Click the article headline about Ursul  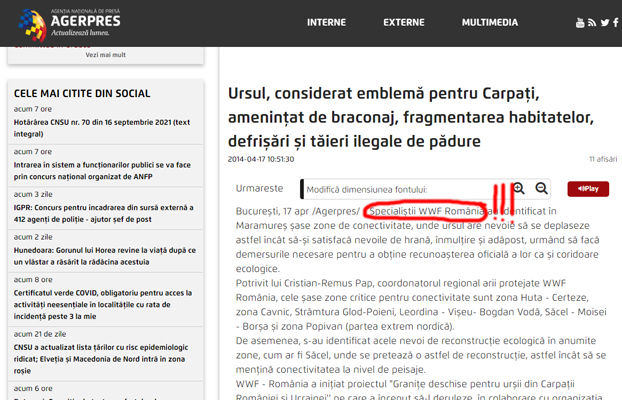[x=410, y=117]
